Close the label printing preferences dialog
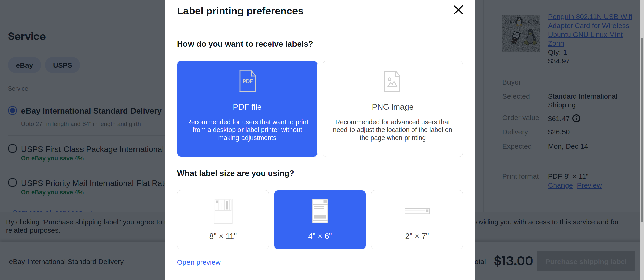This screenshot has width=644, height=280. tap(458, 10)
